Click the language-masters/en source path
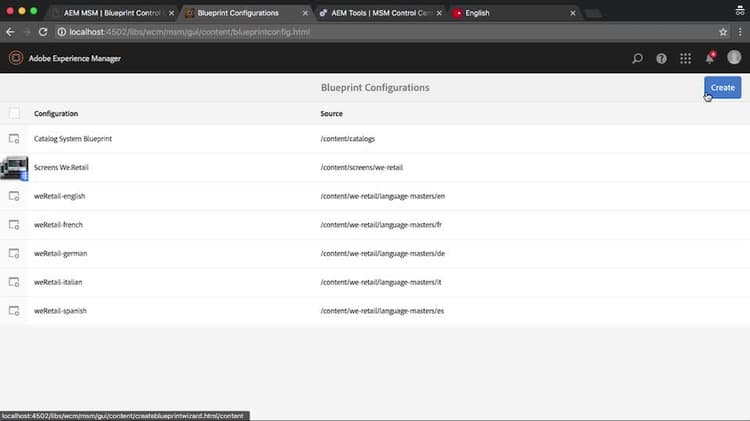 tap(383, 196)
